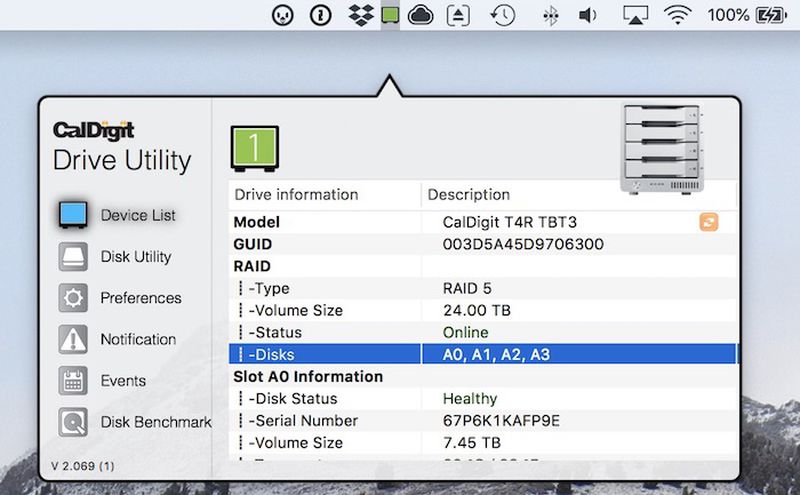Click the value CalDigit T4R TBT3
Image resolution: width=800 pixels, height=495 pixels.
click(x=510, y=222)
